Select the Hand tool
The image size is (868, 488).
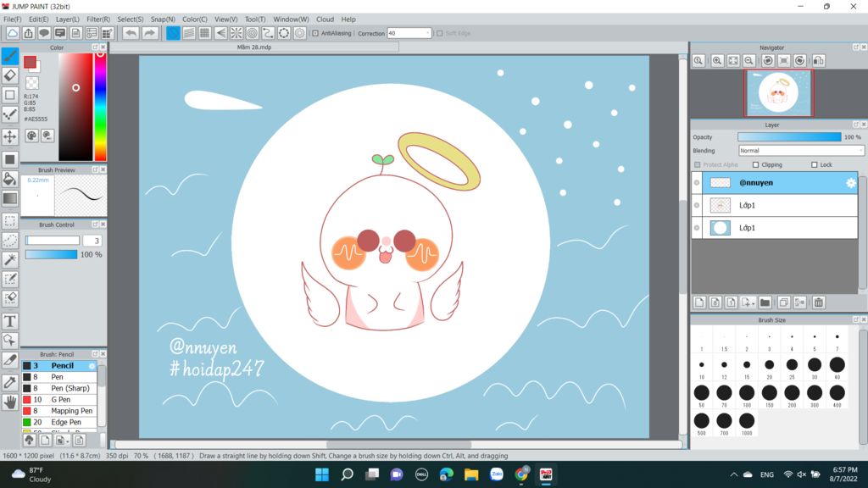pyautogui.click(x=10, y=402)
